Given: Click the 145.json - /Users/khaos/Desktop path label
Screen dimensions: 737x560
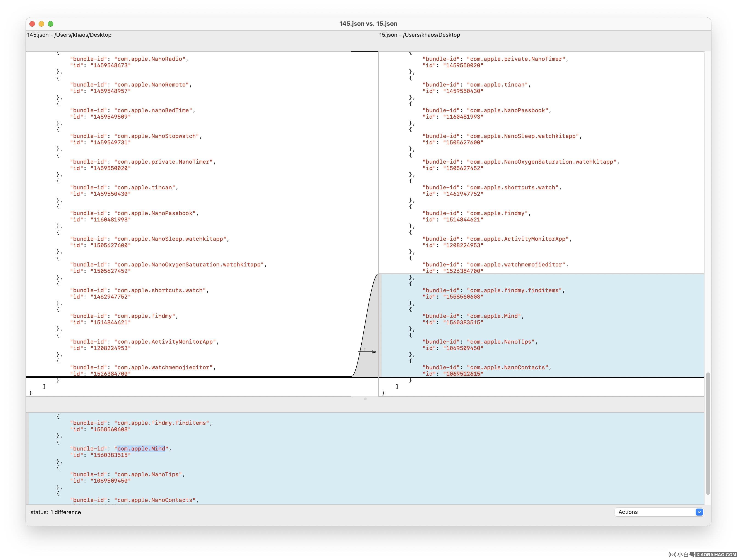Looking at the screenshot, I should tap(69, 35).
